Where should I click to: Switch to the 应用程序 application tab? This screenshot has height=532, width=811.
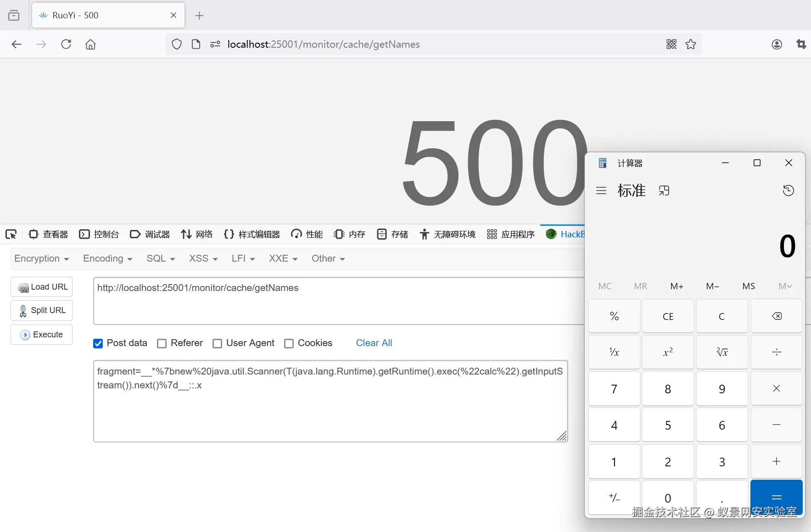[x=511, y=235]
